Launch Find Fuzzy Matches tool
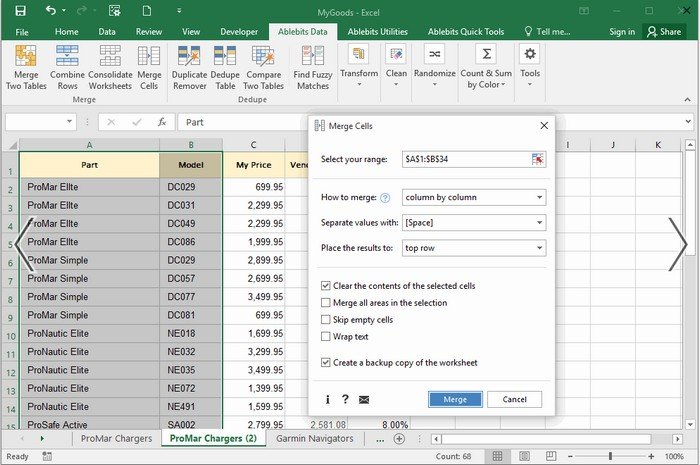 312,67
